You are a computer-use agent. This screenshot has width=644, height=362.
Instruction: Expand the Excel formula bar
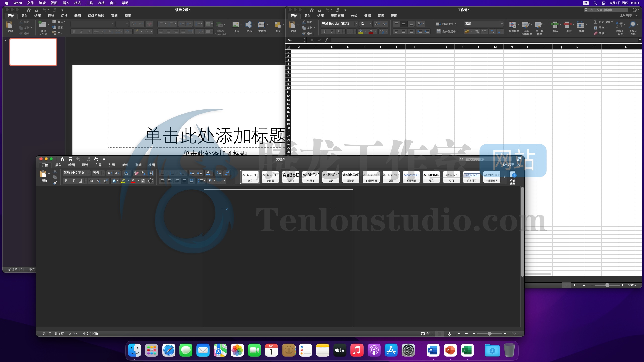[x=640, y=40]
